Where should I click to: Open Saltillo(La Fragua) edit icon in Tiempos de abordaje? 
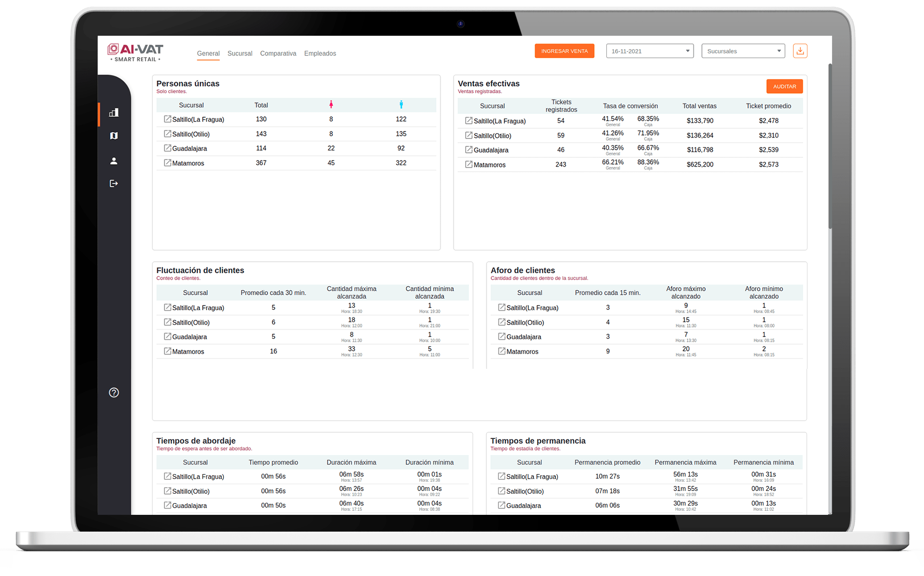coord(167,476)
